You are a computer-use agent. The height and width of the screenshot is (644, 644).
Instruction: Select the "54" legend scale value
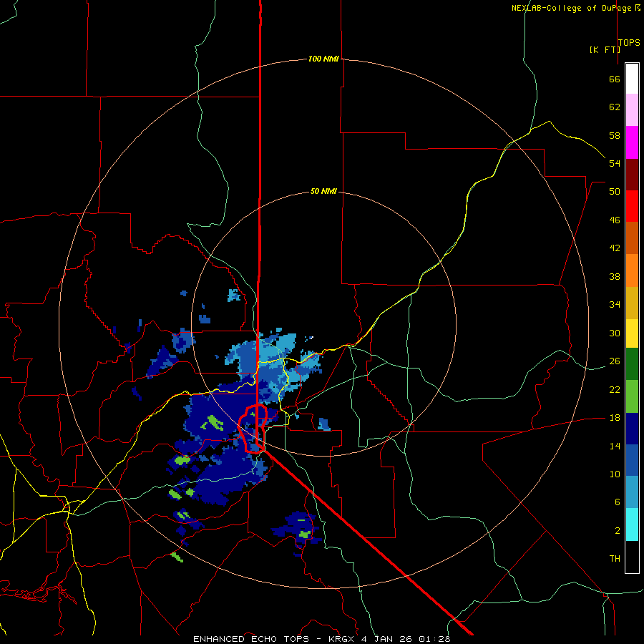pos(615,163)
